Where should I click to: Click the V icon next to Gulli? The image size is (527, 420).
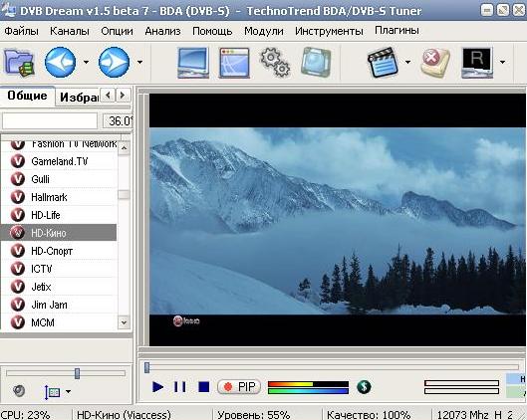point(18,179)
